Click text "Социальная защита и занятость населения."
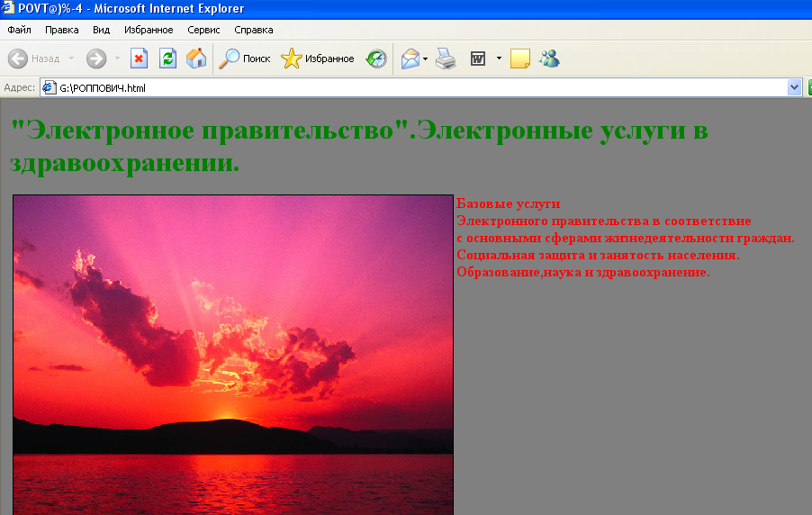This screenshot has height=515, width=812. [x=598, y=255]
